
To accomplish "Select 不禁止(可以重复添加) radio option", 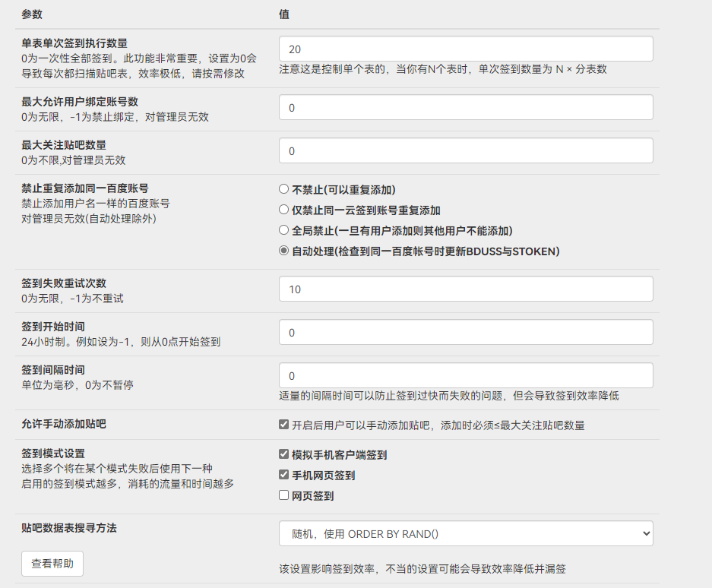I will tap(284, 190).
